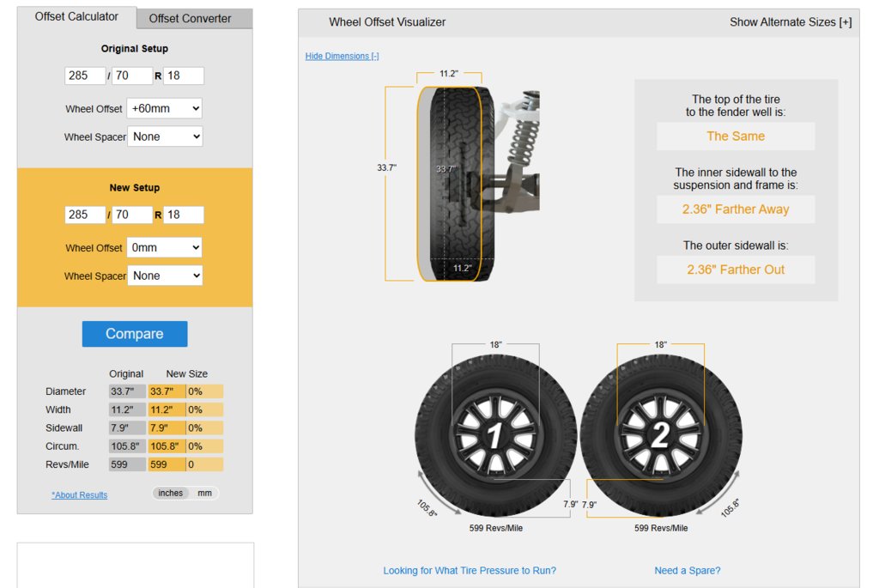This screenshot has width=879, height=588.
Task: Edit New Setup rim diameter field
Action: (x=184, y=215)
